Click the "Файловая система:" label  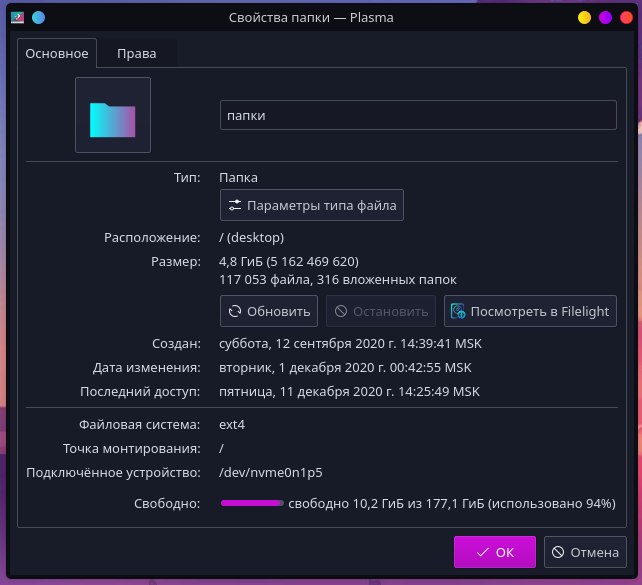140,425
